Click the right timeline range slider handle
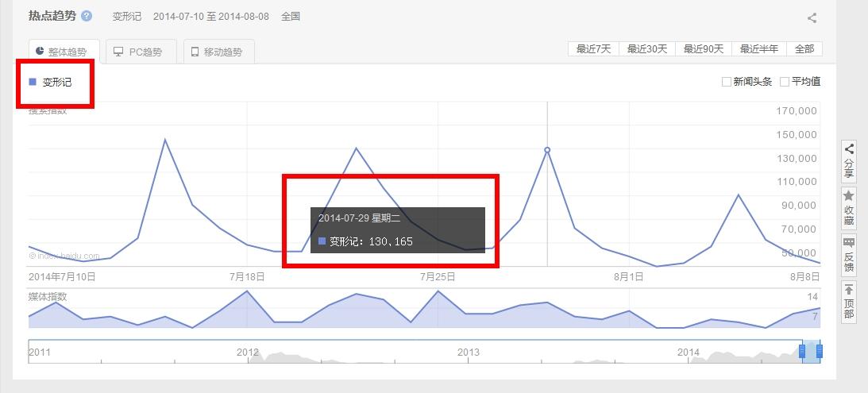868x393 pixels. 819,351
